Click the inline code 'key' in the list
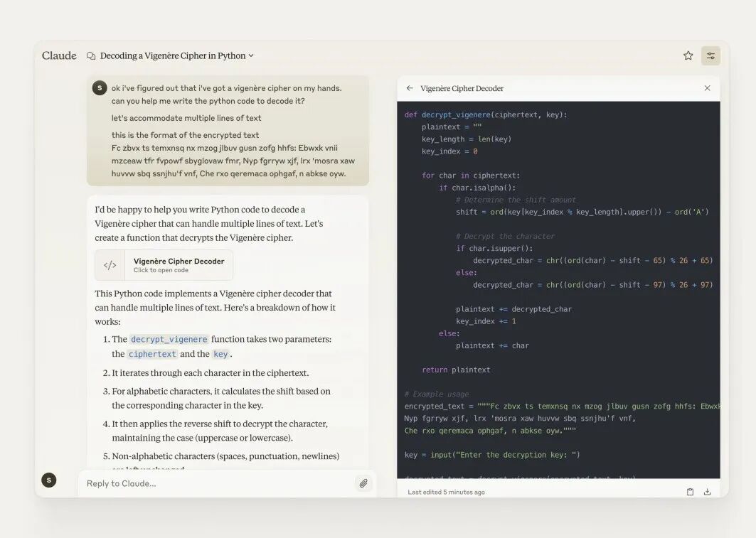Image resolution: width=756 pixels, height=538 pixels. (x=220, y=354)
